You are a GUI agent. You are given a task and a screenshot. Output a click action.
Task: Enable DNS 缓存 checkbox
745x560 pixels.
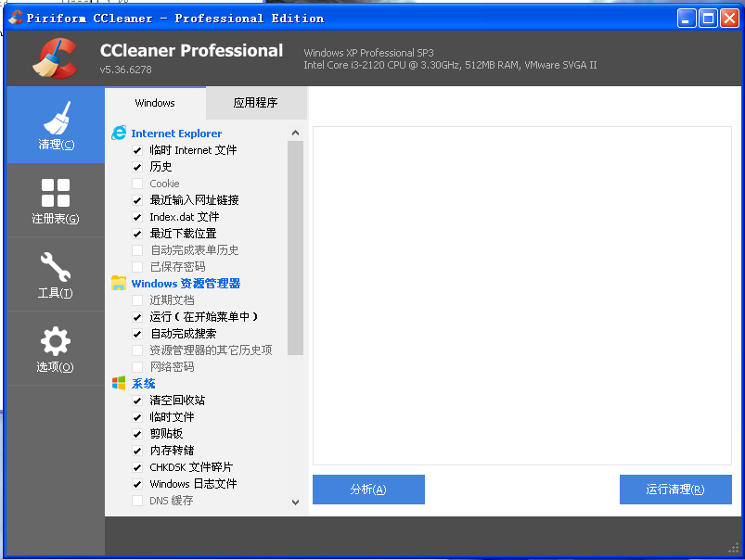pos(137,501)
